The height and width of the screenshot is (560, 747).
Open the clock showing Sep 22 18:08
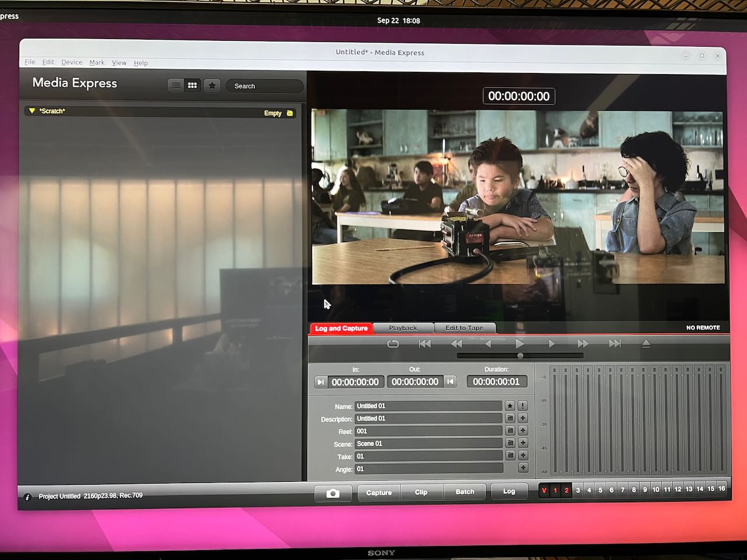point(399,20)
